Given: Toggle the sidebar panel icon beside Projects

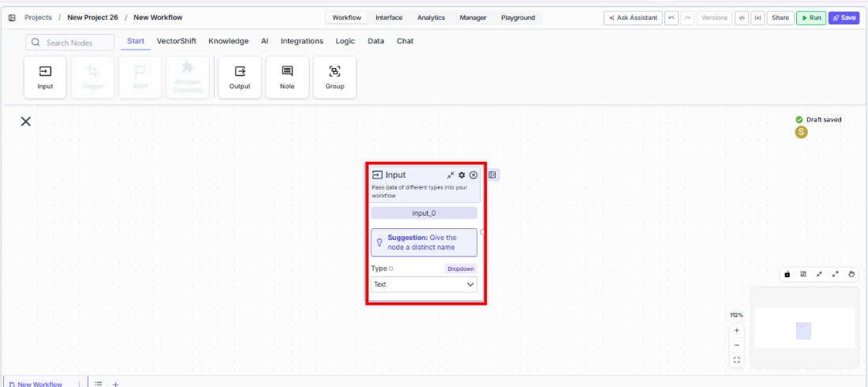Looking at the screenshot, I should 12,17.
